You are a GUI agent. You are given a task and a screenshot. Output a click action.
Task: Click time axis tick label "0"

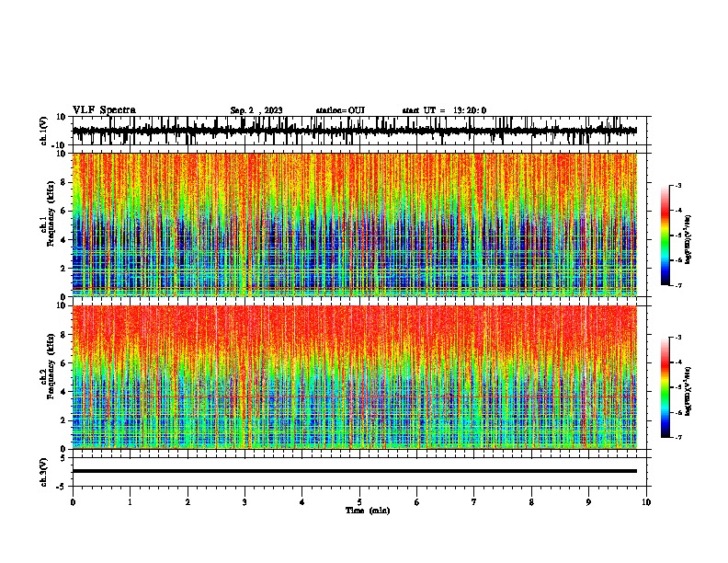[73, 502]
